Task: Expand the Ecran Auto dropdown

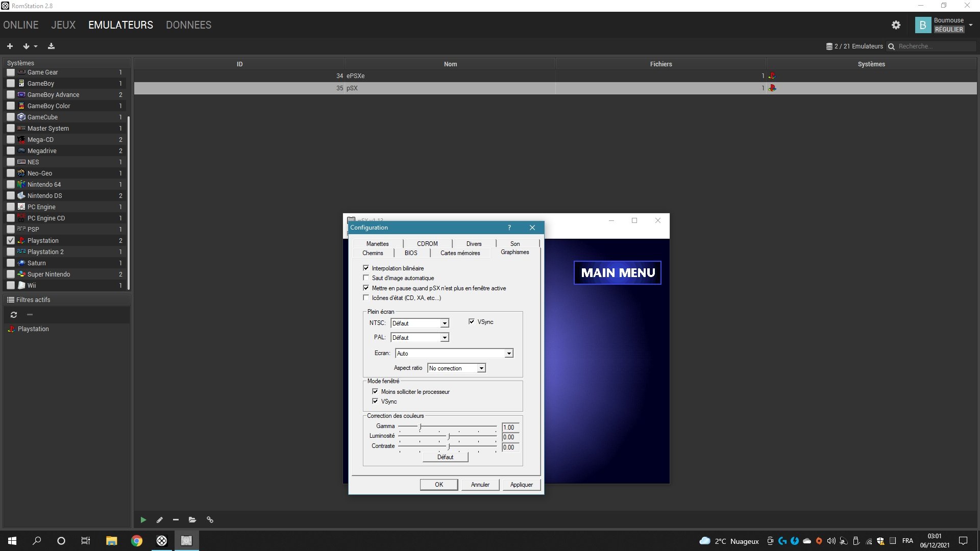Action: tap(508, 354)
